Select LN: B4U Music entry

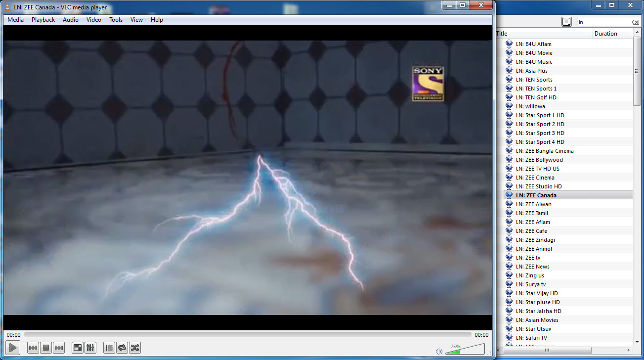click(534, 62)
